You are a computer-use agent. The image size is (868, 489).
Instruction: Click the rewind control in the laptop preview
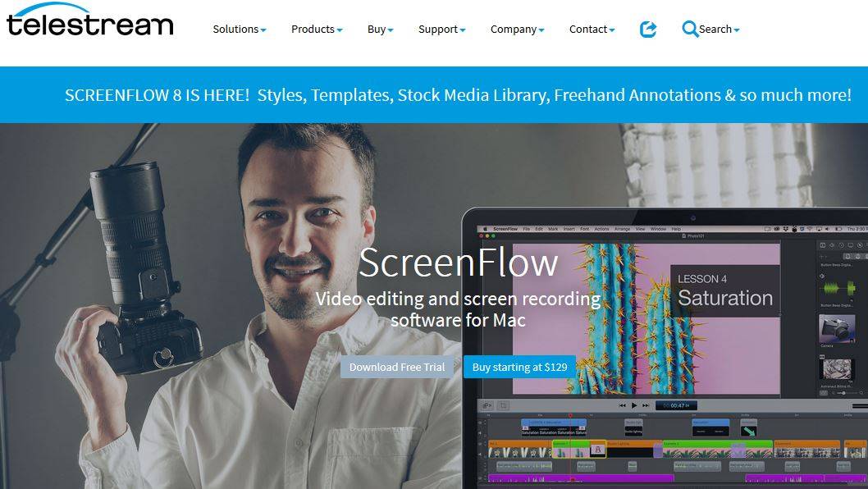pyautogui.click(x=622, y=405)
